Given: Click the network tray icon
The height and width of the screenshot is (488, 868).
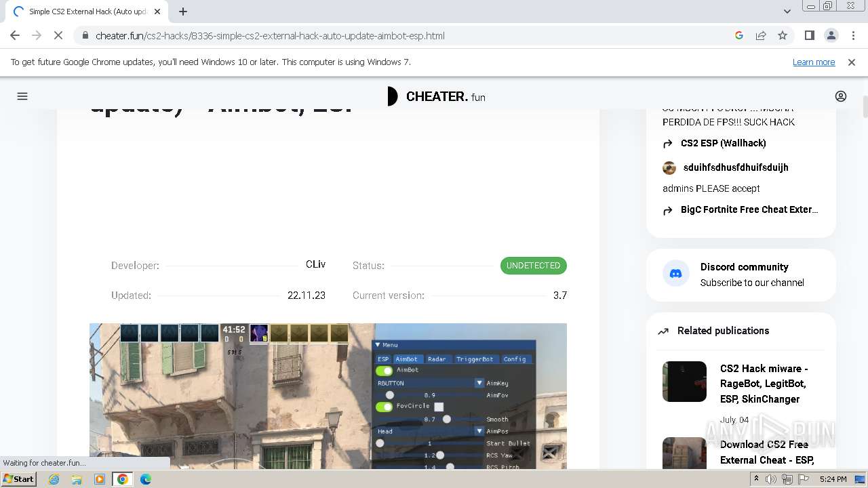Looking at the screenshot, I should pyautogui.click(x=787, y=479).
